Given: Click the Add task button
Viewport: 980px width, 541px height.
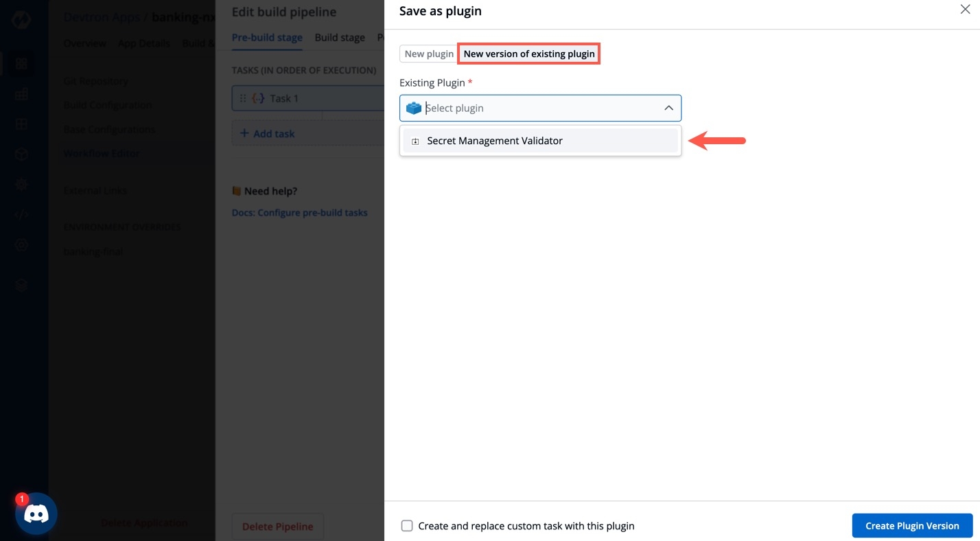Looking at the screenshot, I should (268, 134).
